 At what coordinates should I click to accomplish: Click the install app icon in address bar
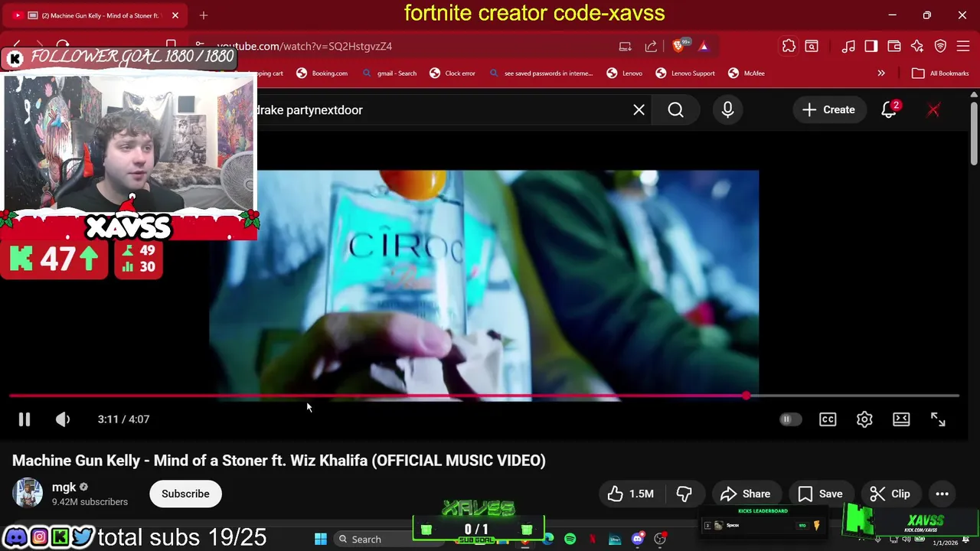pos(626,46)
